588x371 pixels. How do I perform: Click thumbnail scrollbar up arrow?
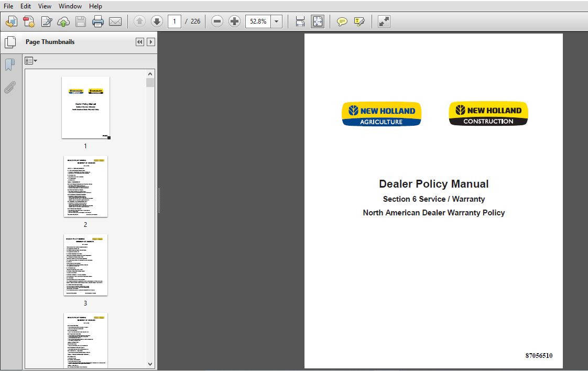point(150,74)
